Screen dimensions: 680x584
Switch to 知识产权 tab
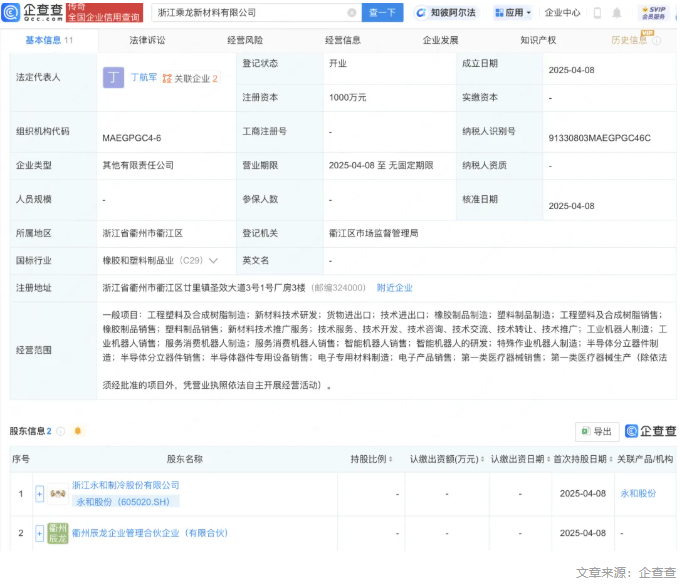[538, 40]
